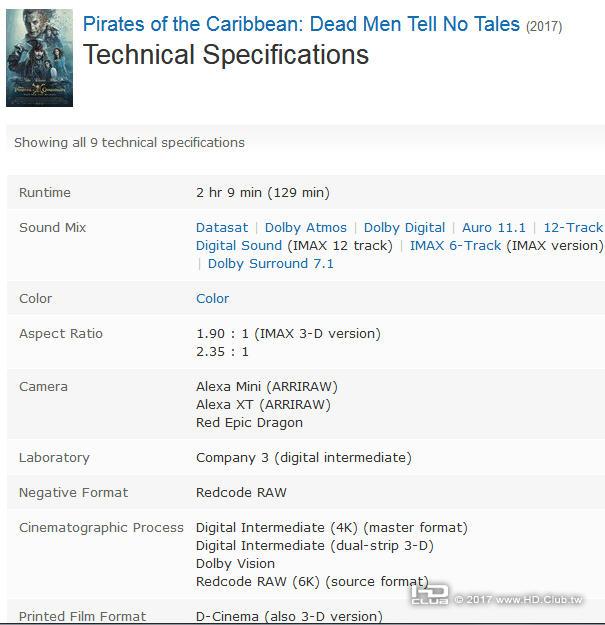605x625 pixels.
Task: Select the Technical Specifications heading
Action: coord(226,55)
